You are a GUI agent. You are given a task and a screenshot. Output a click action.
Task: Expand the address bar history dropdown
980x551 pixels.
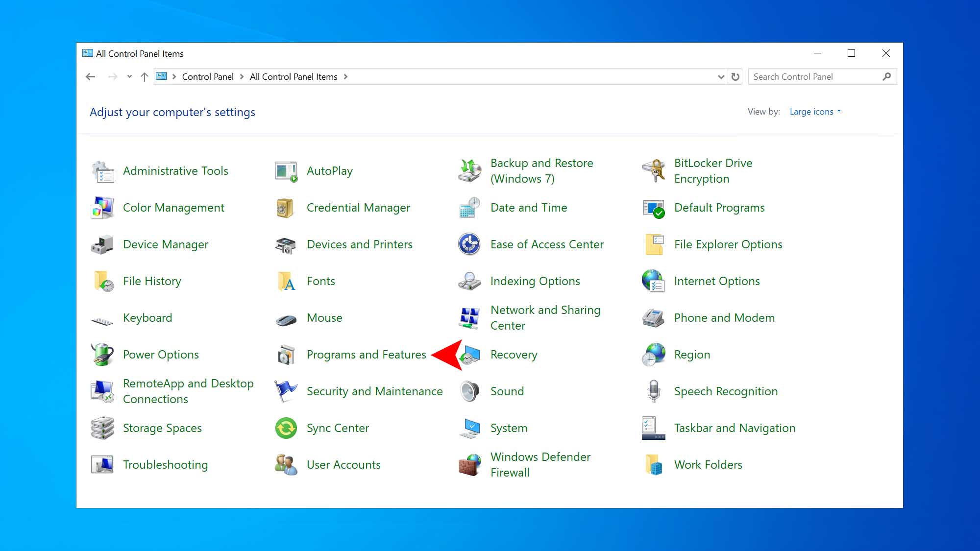[x=721, y=77]
